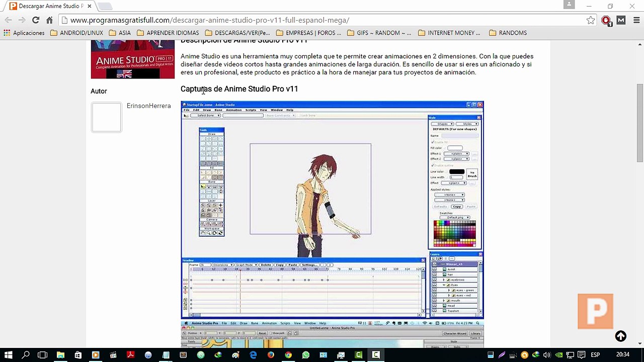644x362 pixels.
Task: Open the DESCARGAS/VER bookmark folder
Action: tap(237, 33)
